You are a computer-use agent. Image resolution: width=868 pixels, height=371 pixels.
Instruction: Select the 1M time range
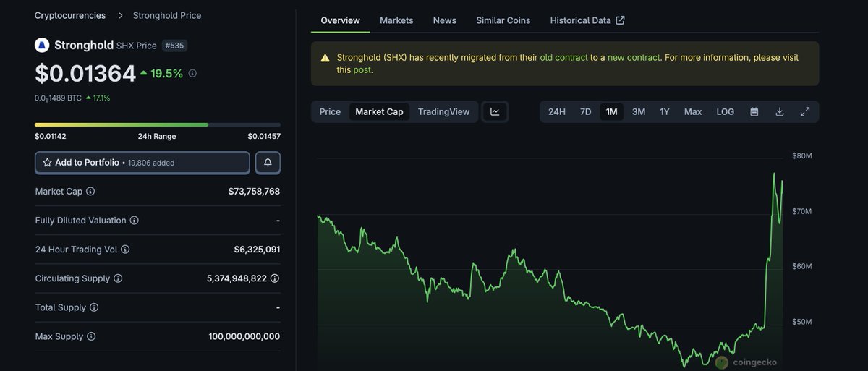[x=612, y=111]
